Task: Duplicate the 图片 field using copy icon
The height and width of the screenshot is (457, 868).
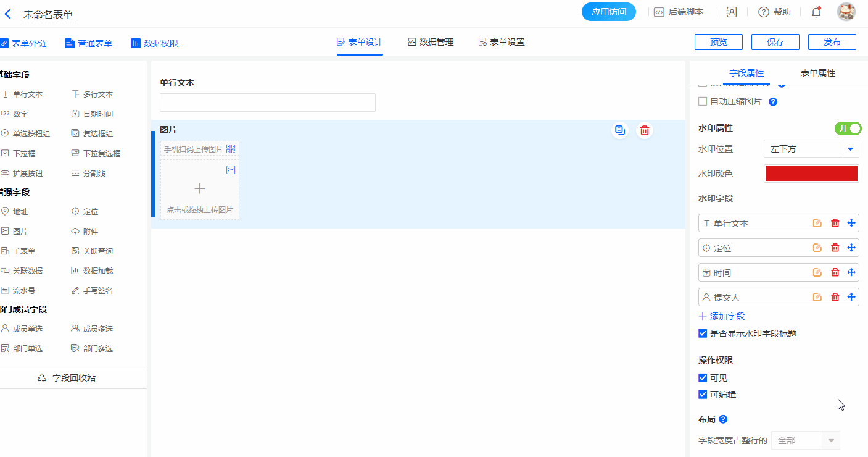Action: click(620, 130)
